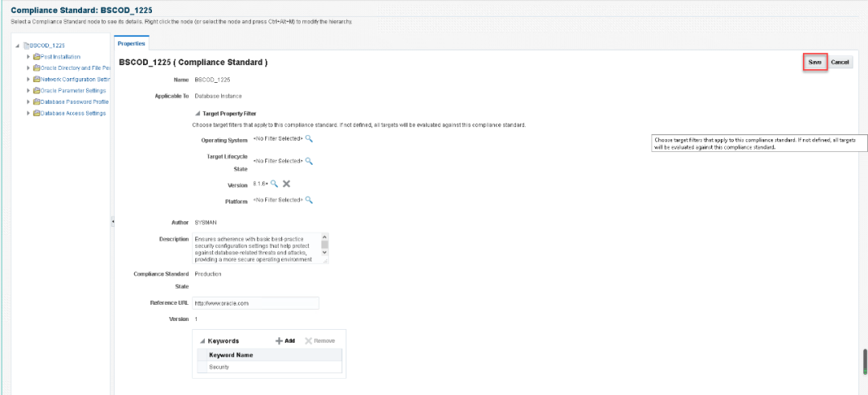Click into the Reference URL field
868x395 pixels.
256,303
